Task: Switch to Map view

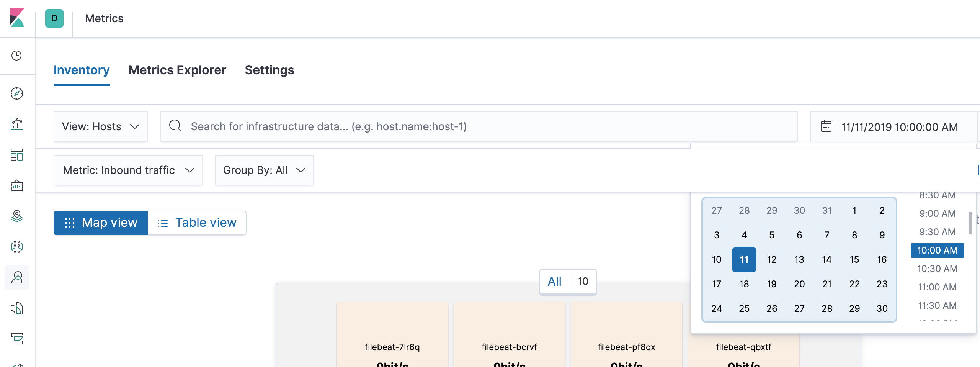Action: click(101, 222)
